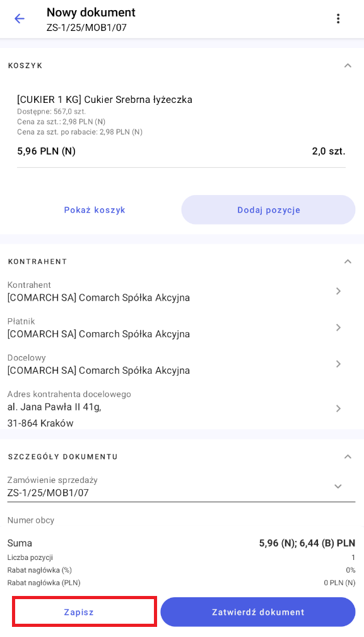Expand the Zamówienie sprzedaży dropdown

pos(338,487)
